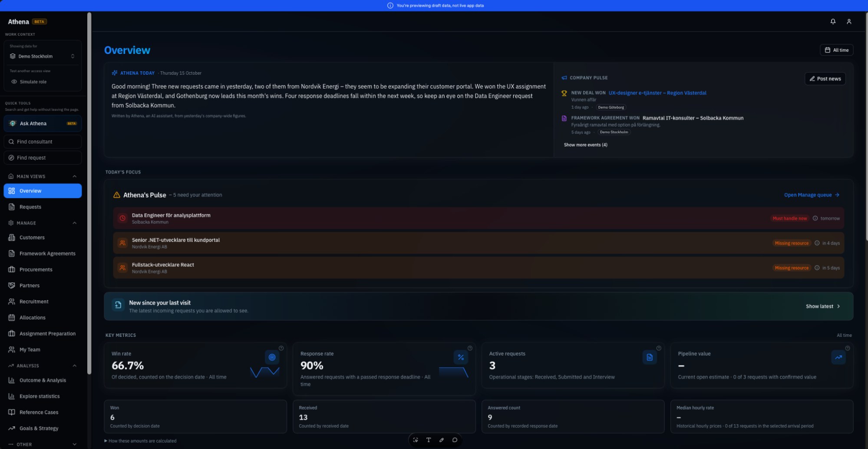Open the notifications bell
This screenshot has height=449, width=868.
tap(833, 21)
